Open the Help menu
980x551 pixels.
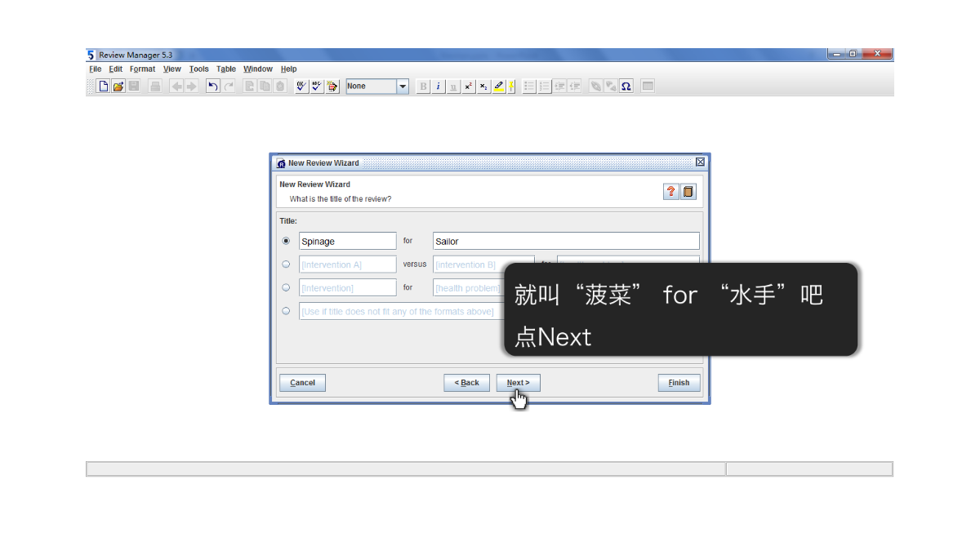tap(288, 69)
